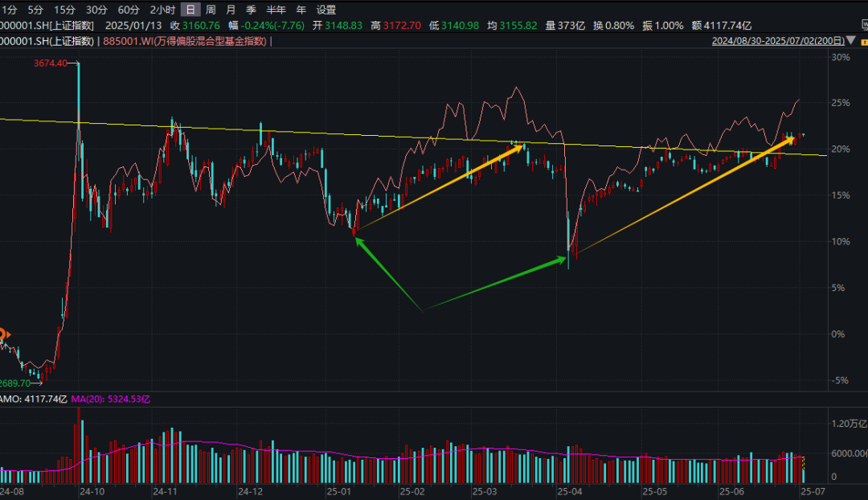Click the 2024/08/30-2025/07/02(200日) date range link
Image resolution: width=868 pixels, height=500 pixels.
click(x=778, y=41)
